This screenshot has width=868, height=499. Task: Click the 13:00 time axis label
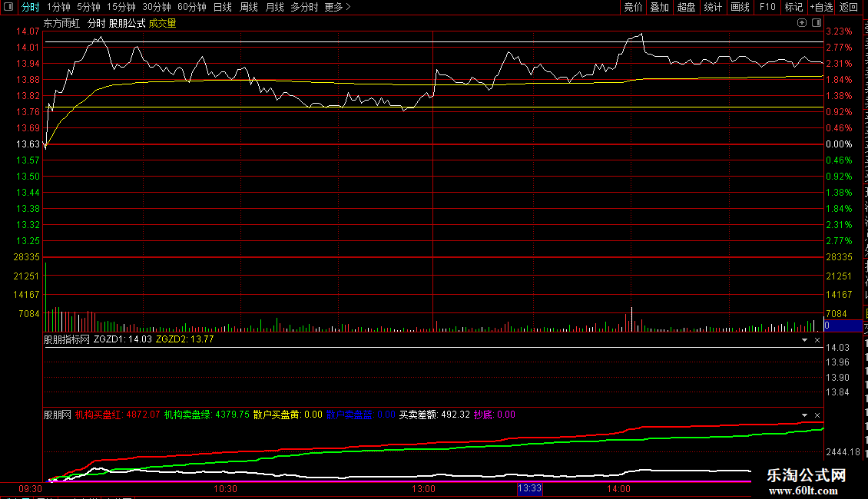pos(423,488)
